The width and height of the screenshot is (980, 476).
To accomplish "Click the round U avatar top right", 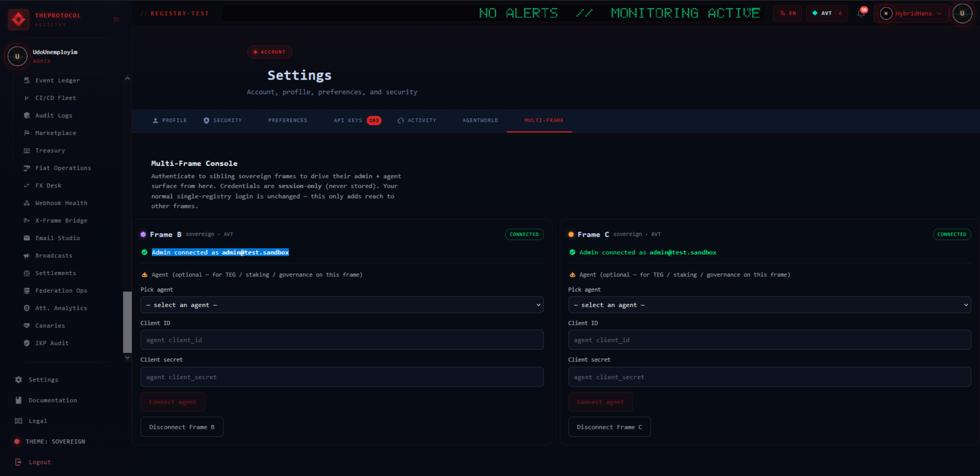I will point(962,13).
